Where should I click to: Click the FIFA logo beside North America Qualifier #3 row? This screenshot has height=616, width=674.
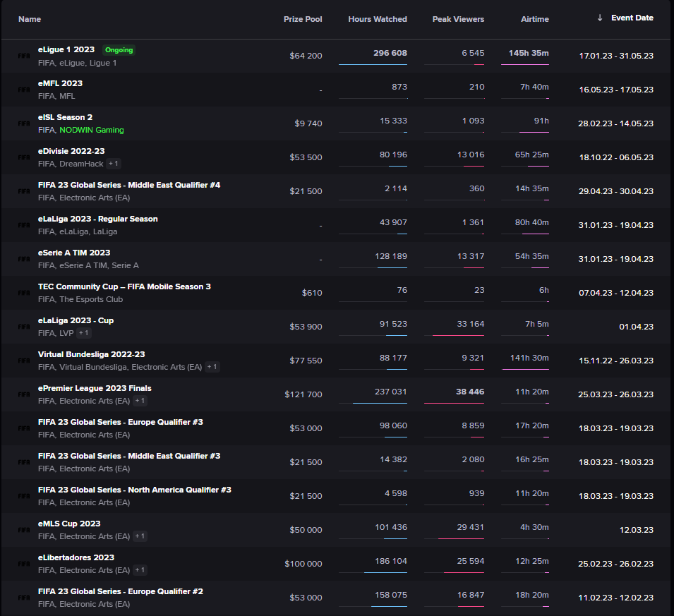(x=24, y=496)
